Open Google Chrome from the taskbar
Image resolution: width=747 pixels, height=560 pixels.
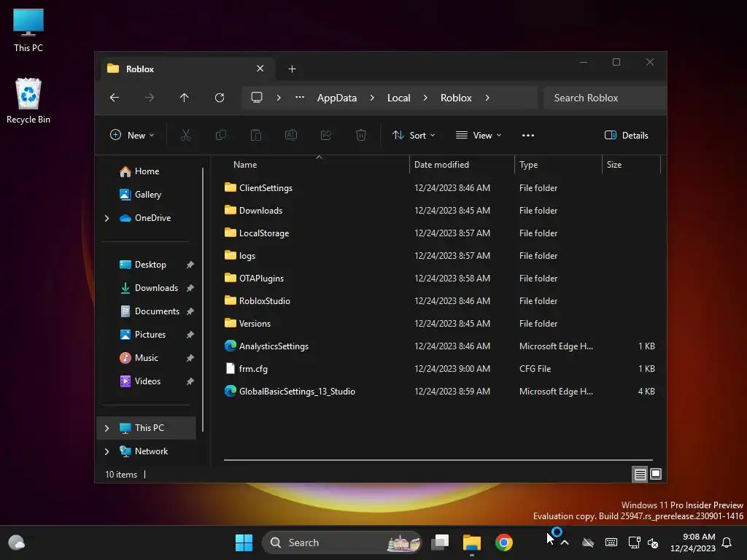pos(503,542)
